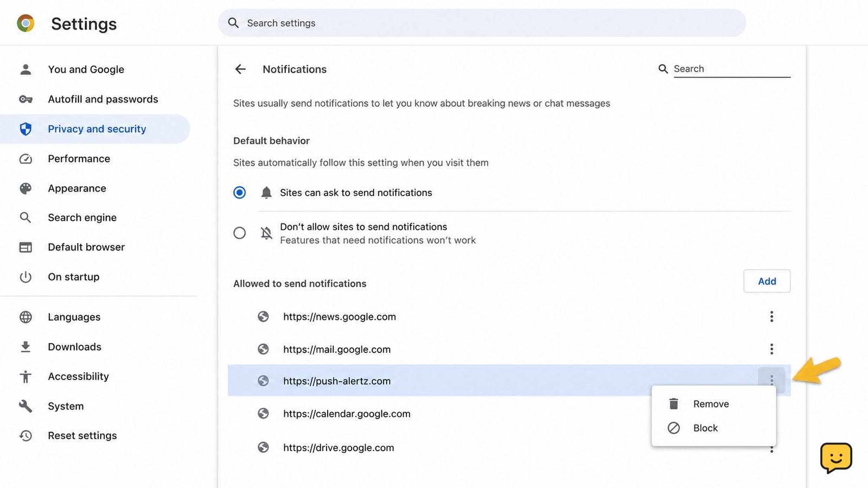Click the https://mail.google.com entry
This screenshot has height=488, width=868.
pyautogui.click(x=337, y=349)
